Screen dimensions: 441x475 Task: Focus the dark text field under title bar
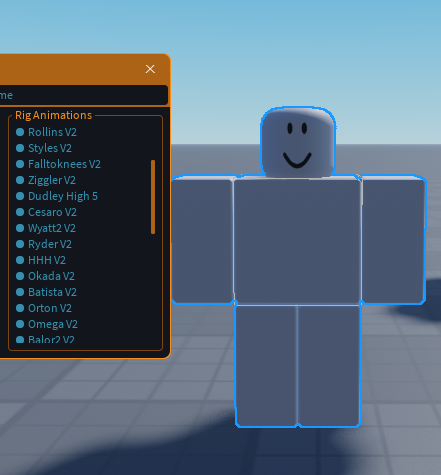point(83,95)
